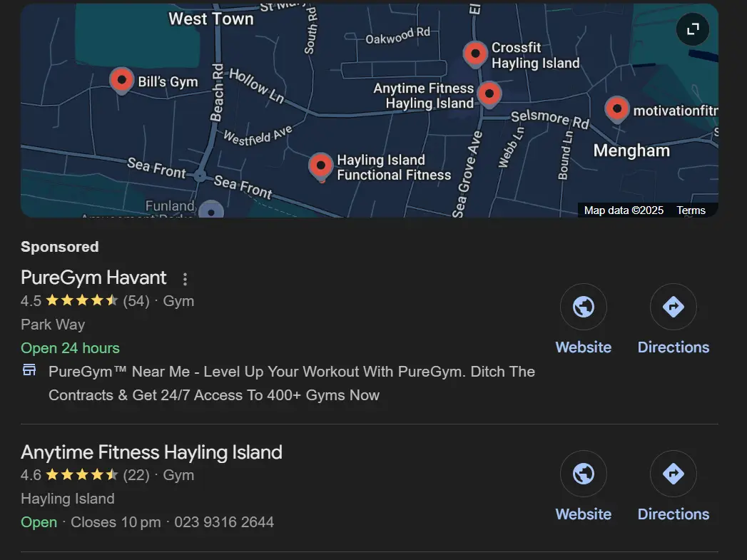Click the Website icon for PureGym Havant
This screenshot has height=560, width=747.
[x=583, y=307]
